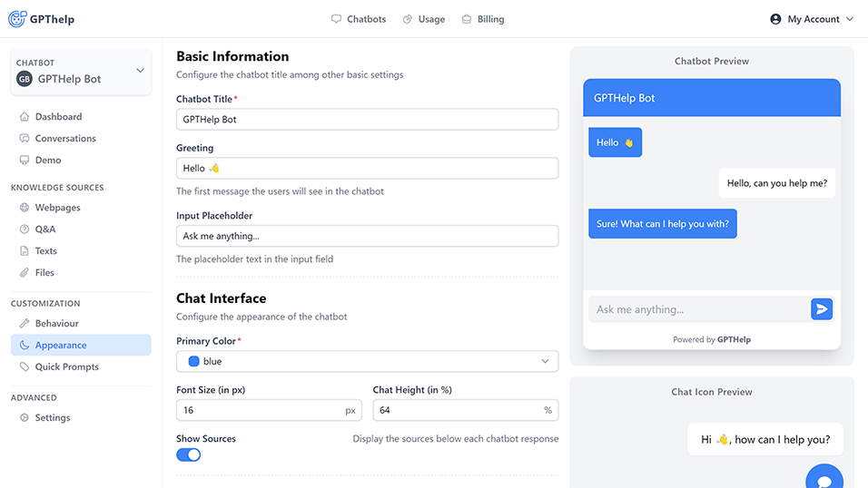Click the Powered by GPTHelp link
The width and height of the screenshot is (868, 488).
pos(712,339)
